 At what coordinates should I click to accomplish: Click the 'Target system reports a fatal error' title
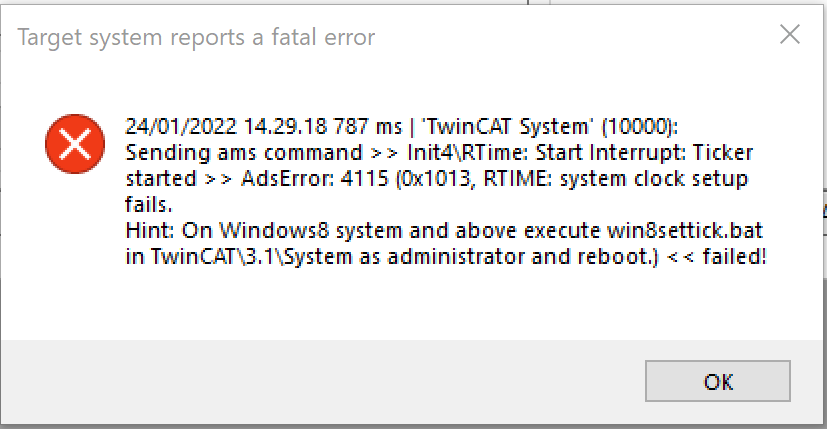point(197,38)
